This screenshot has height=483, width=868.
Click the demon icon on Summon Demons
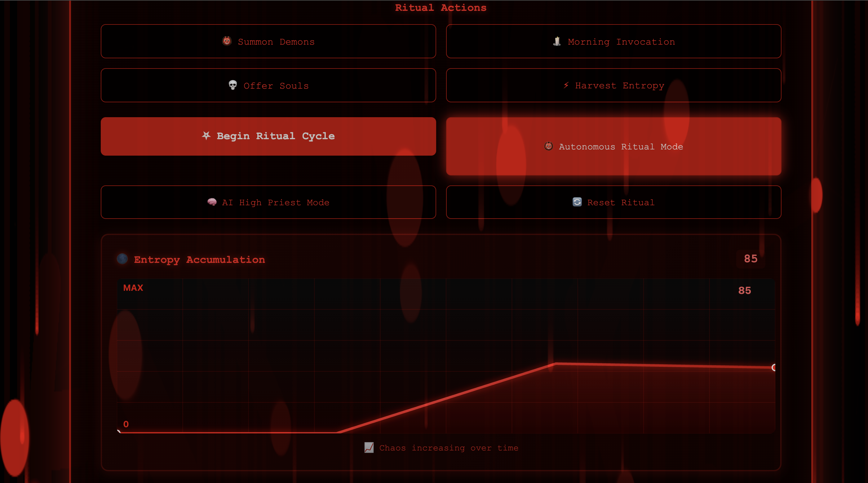point(227,41)
